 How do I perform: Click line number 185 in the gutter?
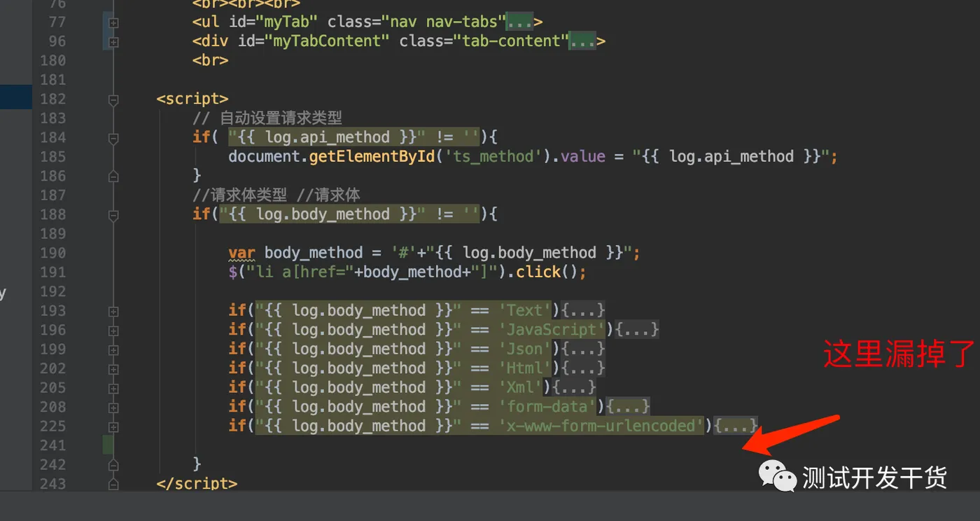click(x=52, y=157)
